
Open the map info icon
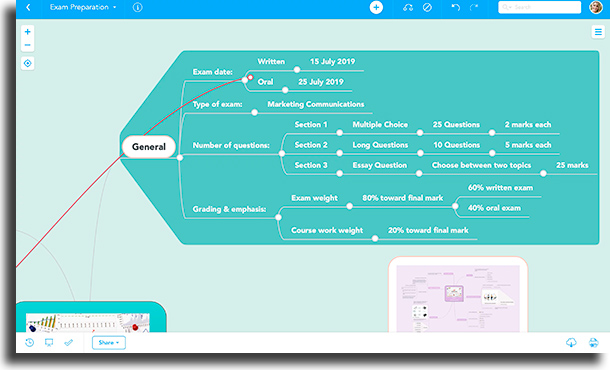click(137, 7)
